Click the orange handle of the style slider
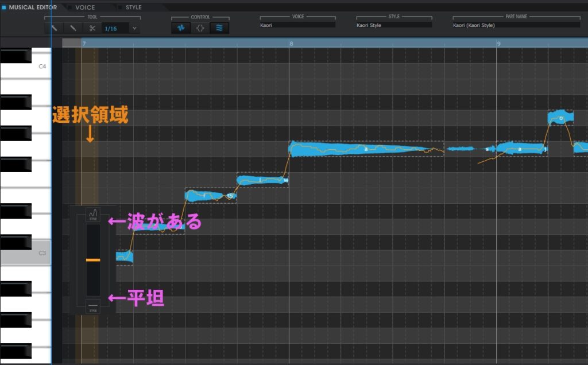This screenshot has width=588, height=365. click(93, 260)
